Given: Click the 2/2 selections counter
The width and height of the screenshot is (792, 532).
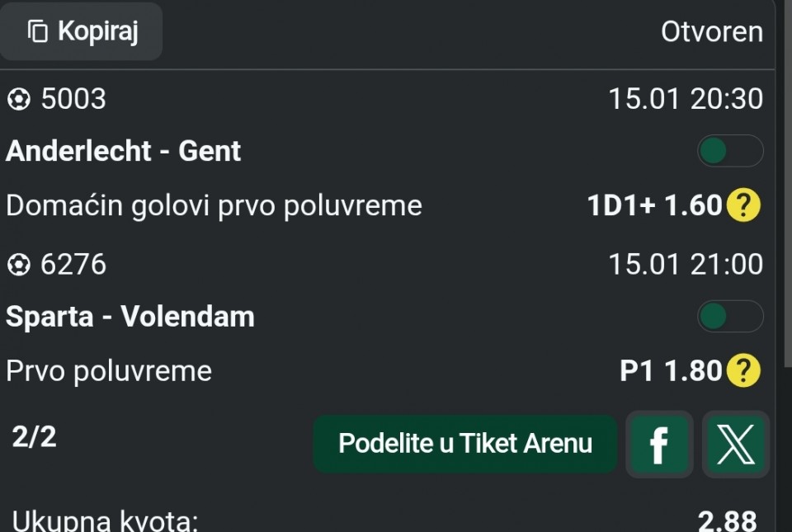Looking at the screenshot, I should 35,437.
